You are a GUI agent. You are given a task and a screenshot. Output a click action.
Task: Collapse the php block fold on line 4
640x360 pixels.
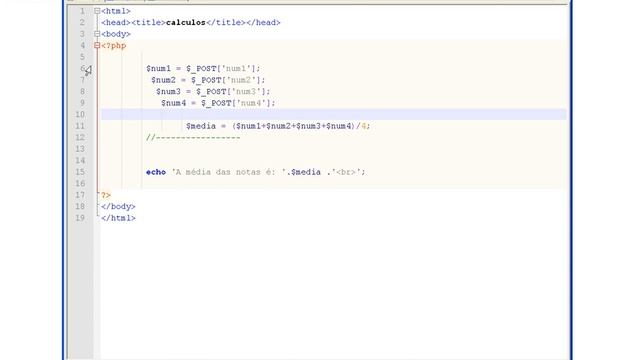[x=97, y=45]
